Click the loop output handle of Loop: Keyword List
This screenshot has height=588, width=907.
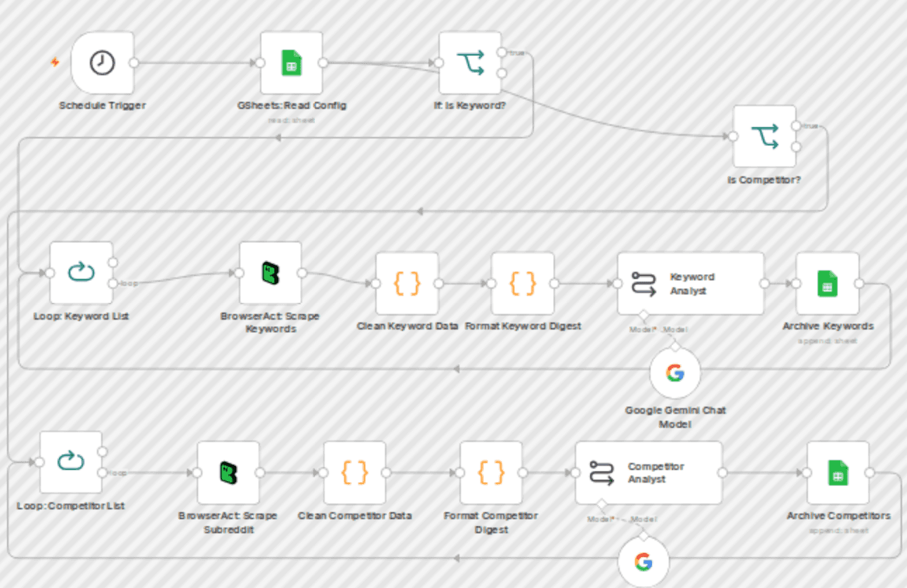tap(112, 283)
